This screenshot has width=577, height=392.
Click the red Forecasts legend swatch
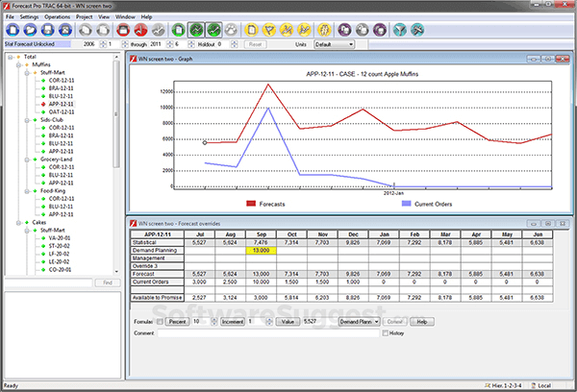252,204
